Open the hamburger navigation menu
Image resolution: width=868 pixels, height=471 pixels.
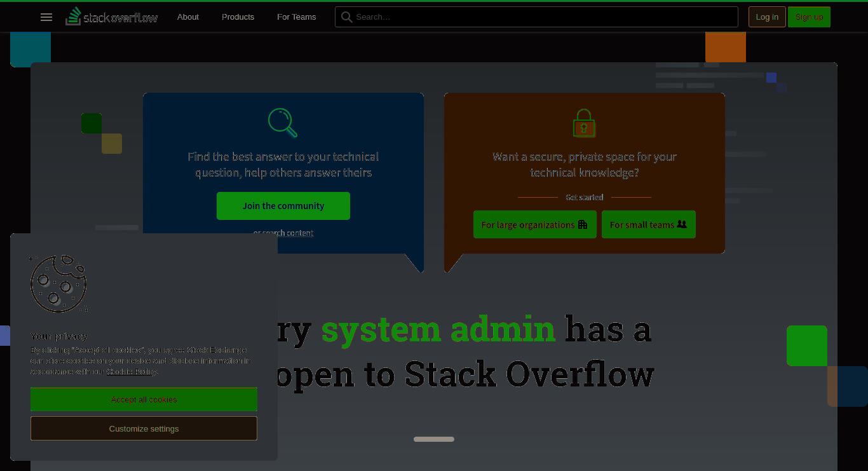point(46,17)
